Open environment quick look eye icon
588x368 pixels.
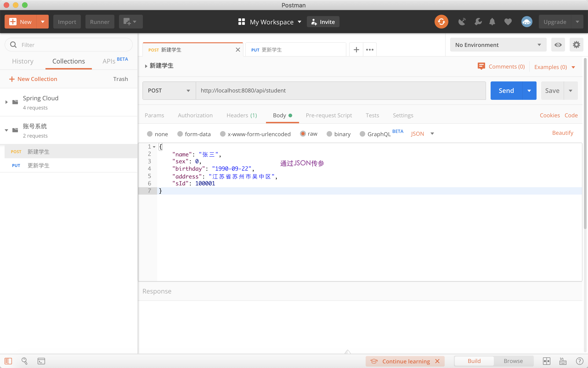point(558,45)
